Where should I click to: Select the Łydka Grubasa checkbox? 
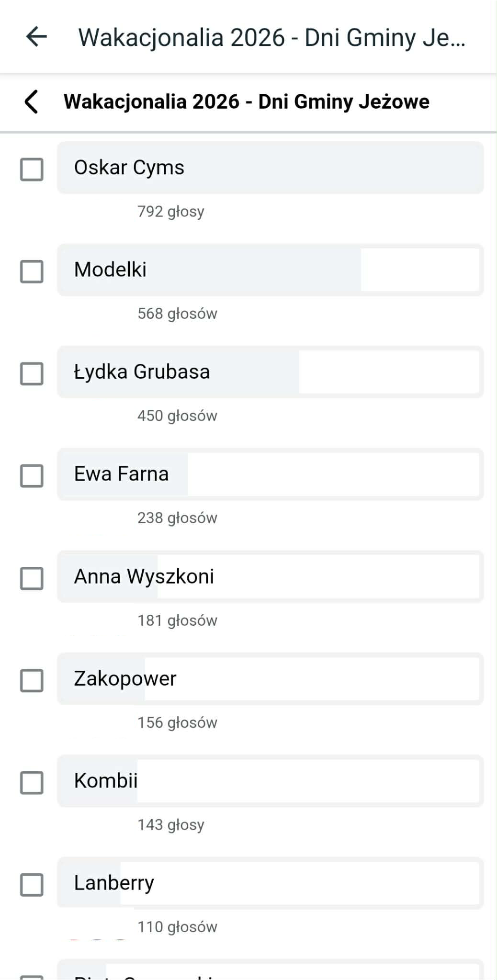(x=32, y=373)
